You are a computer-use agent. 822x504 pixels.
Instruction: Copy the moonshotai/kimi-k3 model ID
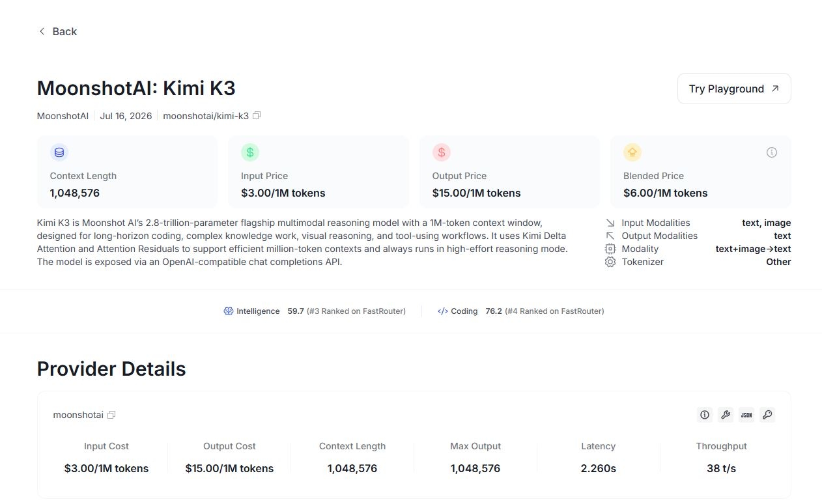(257, 116)
